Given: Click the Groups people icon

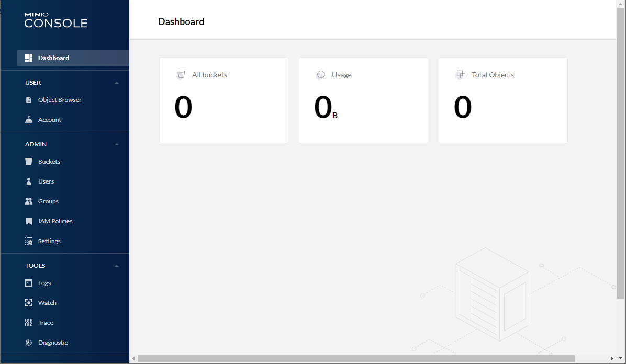Looking at the screenshot, I should (x=29, y=201).
